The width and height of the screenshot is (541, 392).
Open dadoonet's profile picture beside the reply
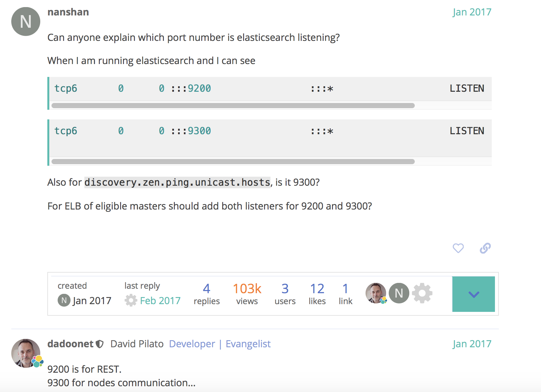(x=26, y=353)
